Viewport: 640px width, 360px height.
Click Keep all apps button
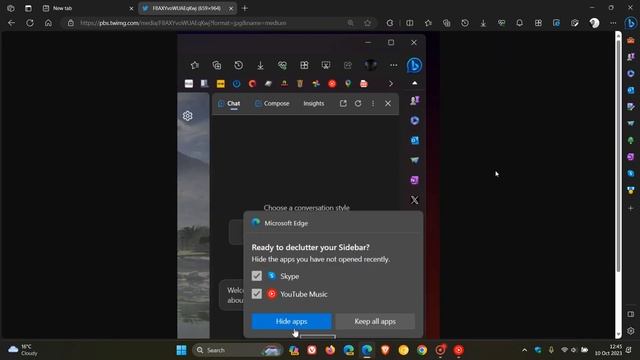375,321
